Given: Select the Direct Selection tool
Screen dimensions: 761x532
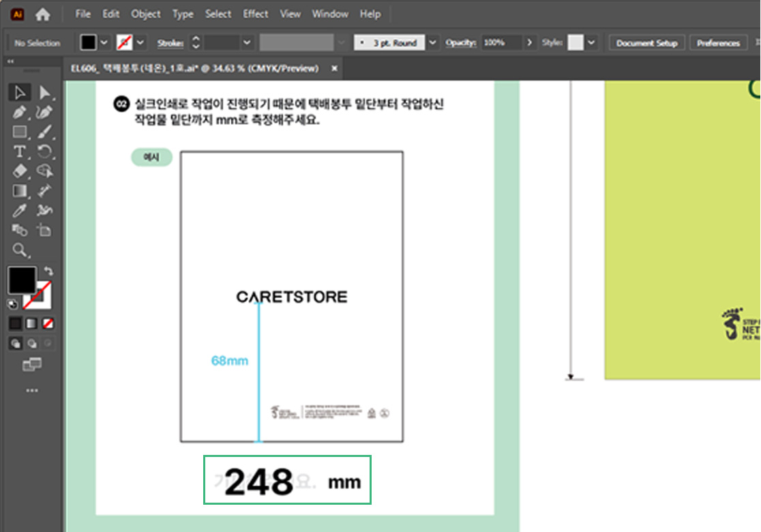Looking at the screenshot, I should coord(44,92).
